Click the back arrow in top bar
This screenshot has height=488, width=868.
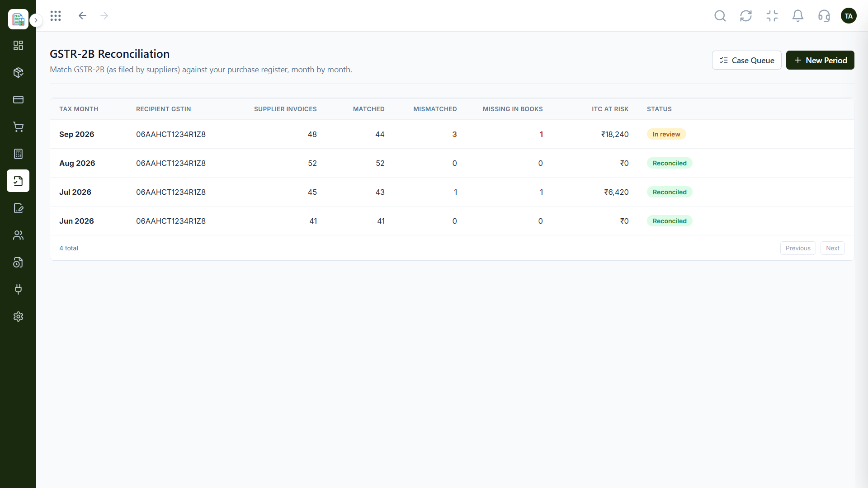[x=82, y=16]
